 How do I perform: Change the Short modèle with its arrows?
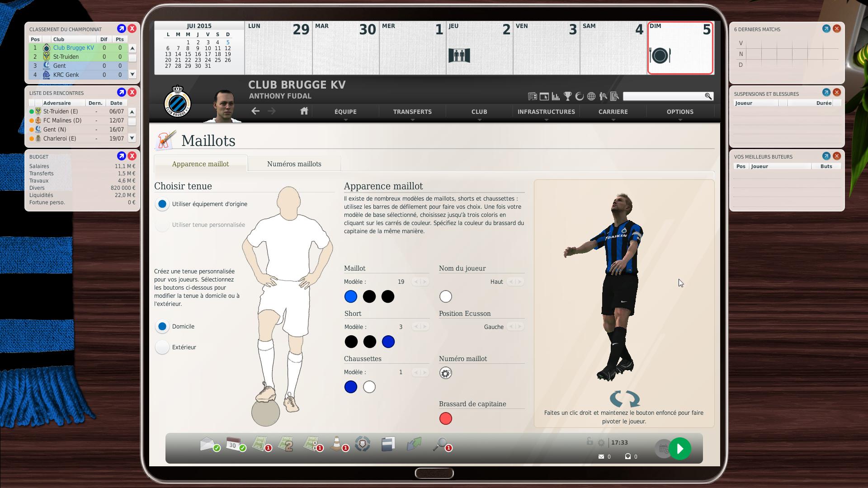[420, 327]
